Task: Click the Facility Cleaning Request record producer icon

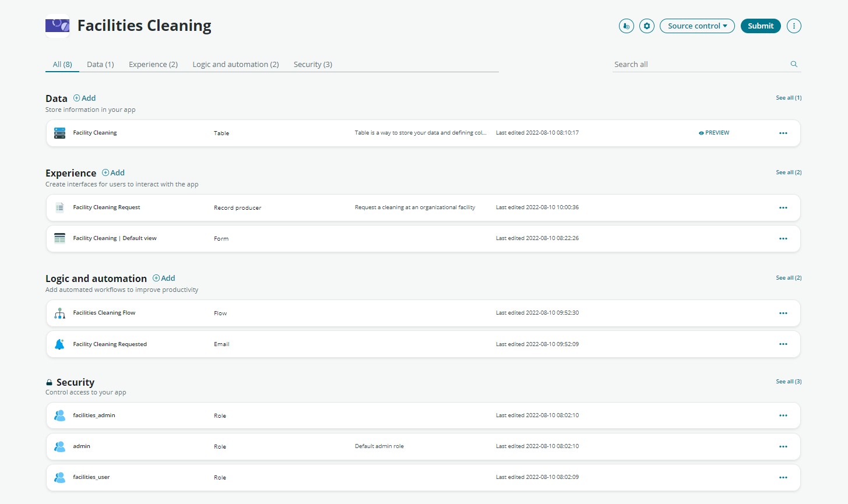Action: pyautogui.click(x=59, y=207)
